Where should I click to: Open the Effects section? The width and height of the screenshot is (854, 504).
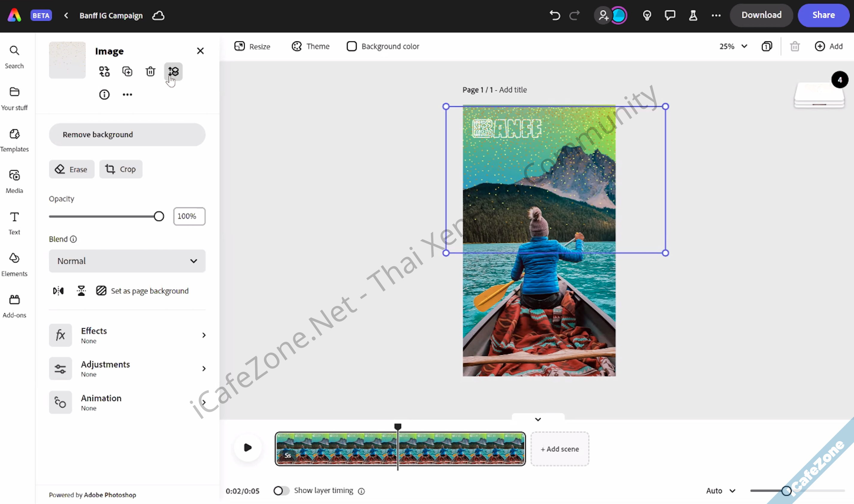(x=127, y=335)
